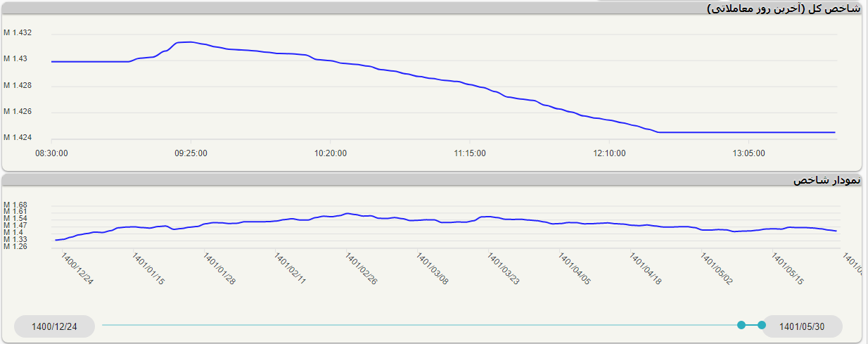868x344 pixels.
Task: Select the شاخص کل panel header title
Action: (783, 8)
